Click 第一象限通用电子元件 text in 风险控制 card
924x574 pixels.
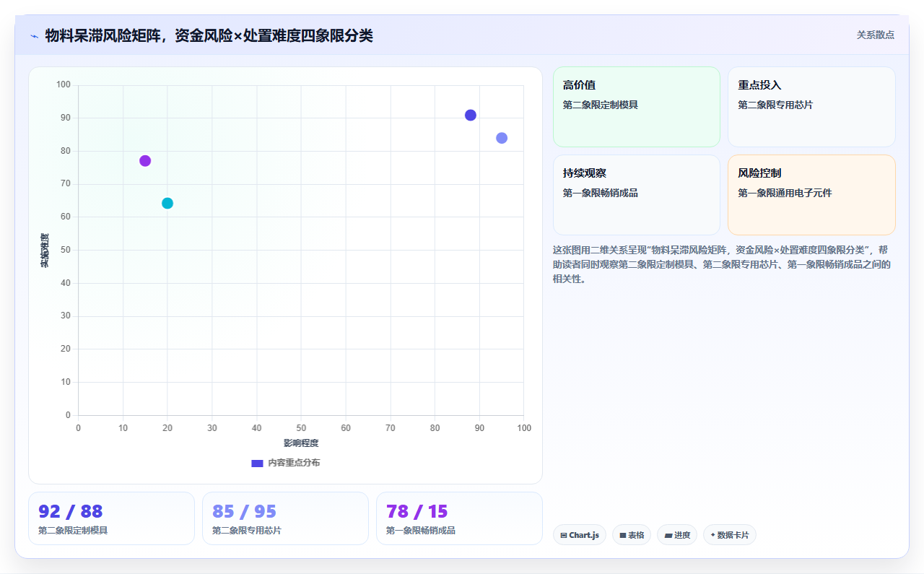click(785, 193)
